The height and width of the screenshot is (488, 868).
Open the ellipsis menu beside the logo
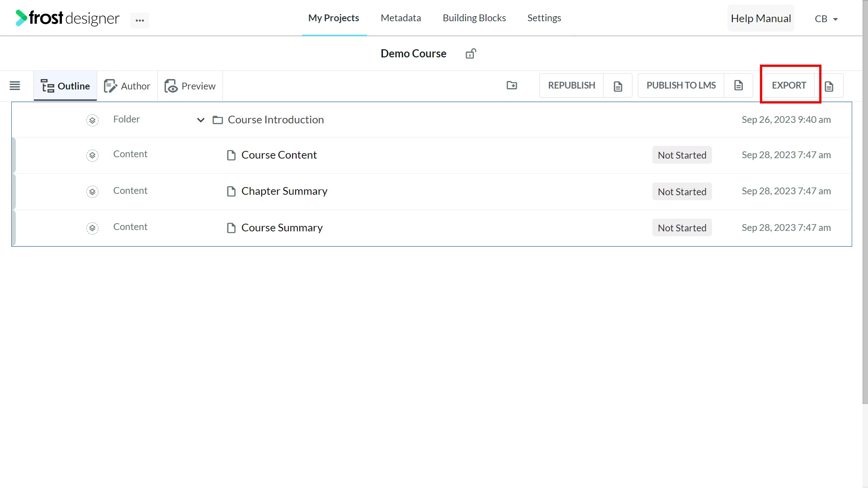click(140, 20)
